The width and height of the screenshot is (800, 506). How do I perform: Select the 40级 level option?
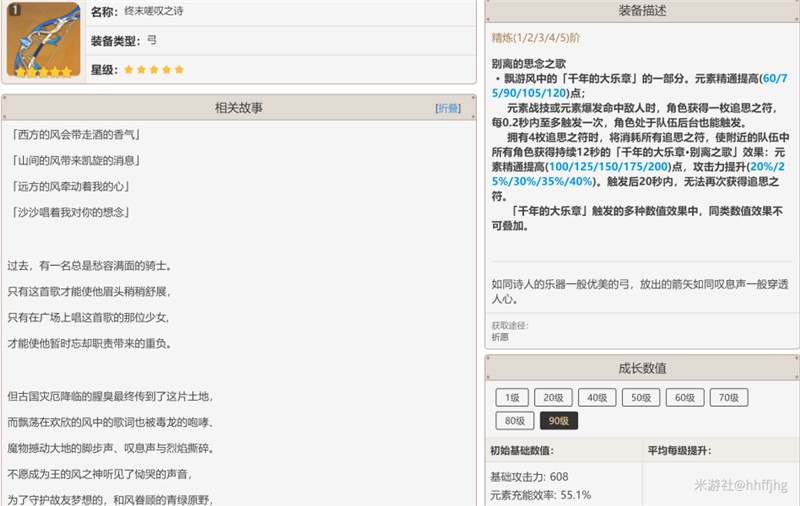click(x=597, y=397)
